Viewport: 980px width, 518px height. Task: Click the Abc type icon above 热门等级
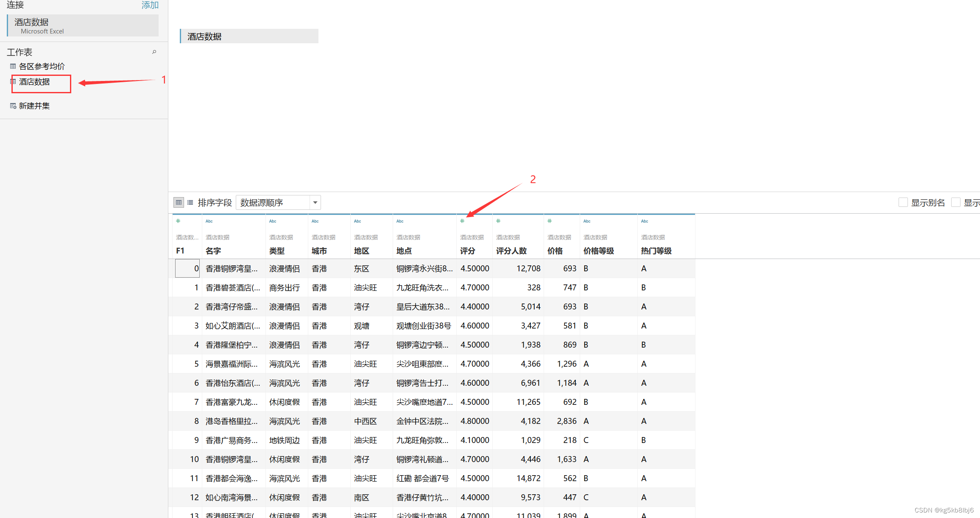tap(645, 221)
